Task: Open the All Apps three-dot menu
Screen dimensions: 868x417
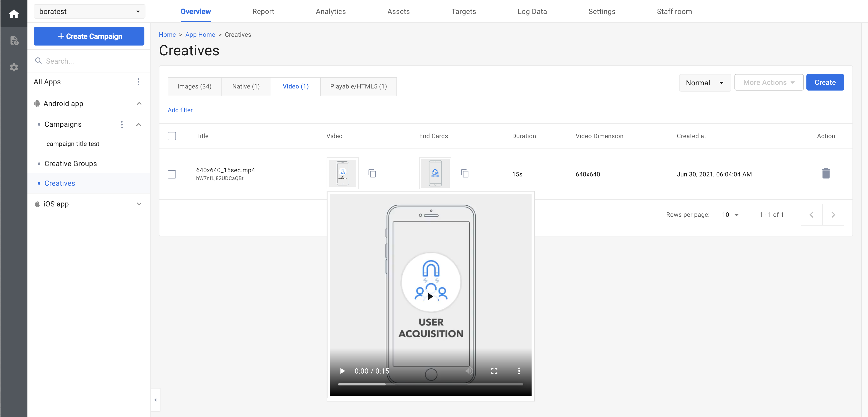Action: click(x=138, y=82)
